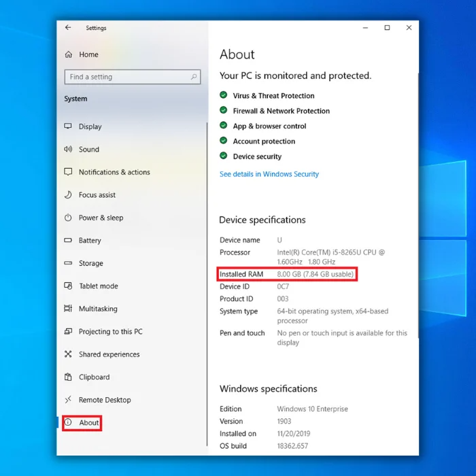
Task: Select the About page
Action: [89, 423]
